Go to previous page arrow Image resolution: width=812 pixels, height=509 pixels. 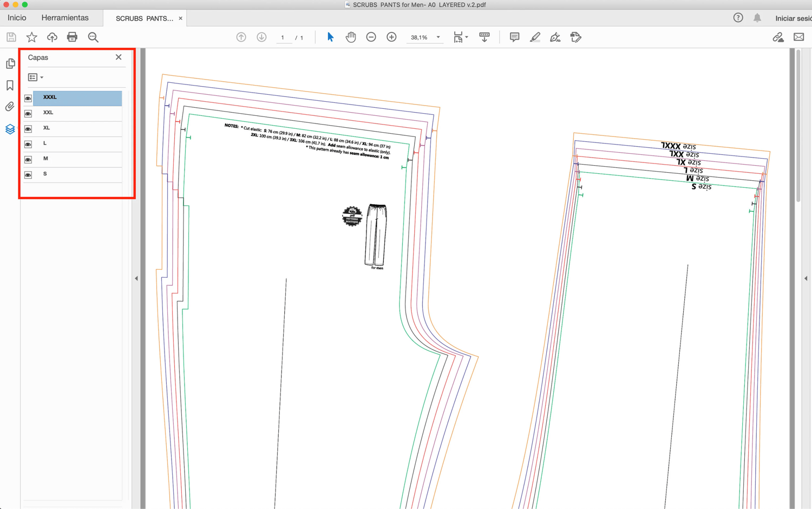point(241,37)
